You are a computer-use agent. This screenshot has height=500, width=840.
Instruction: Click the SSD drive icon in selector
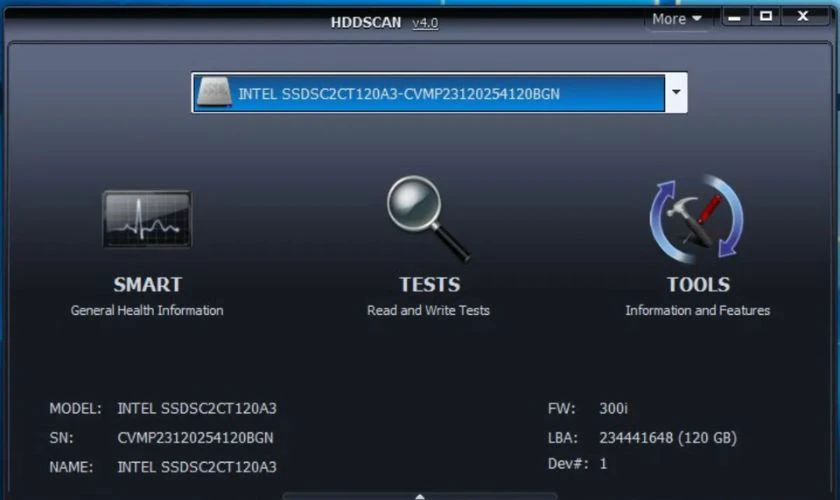214,93
